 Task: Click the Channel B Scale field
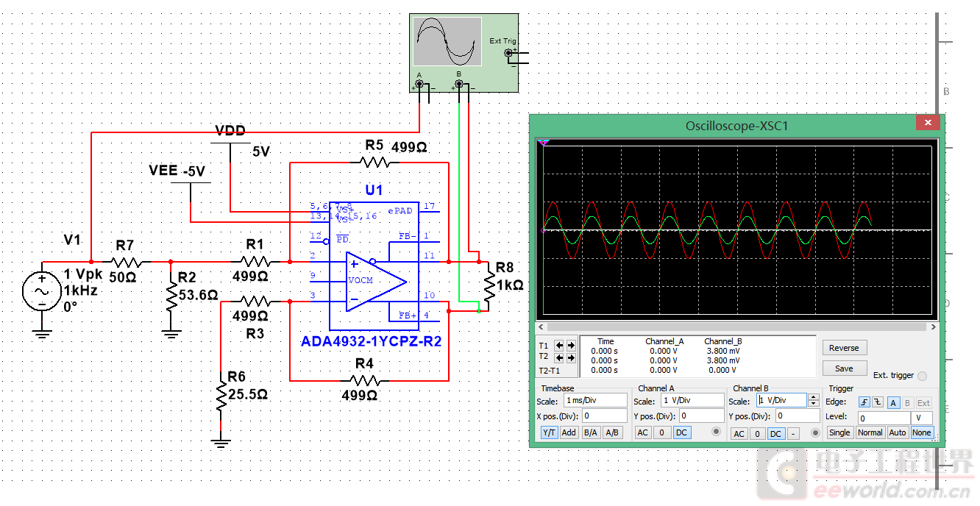click(x=781, y=401)
